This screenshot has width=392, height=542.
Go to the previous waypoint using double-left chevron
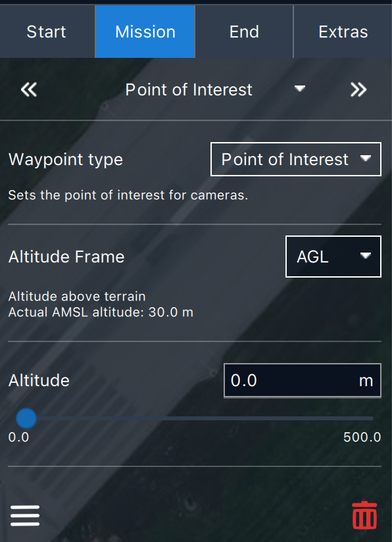tap(29, 90)
